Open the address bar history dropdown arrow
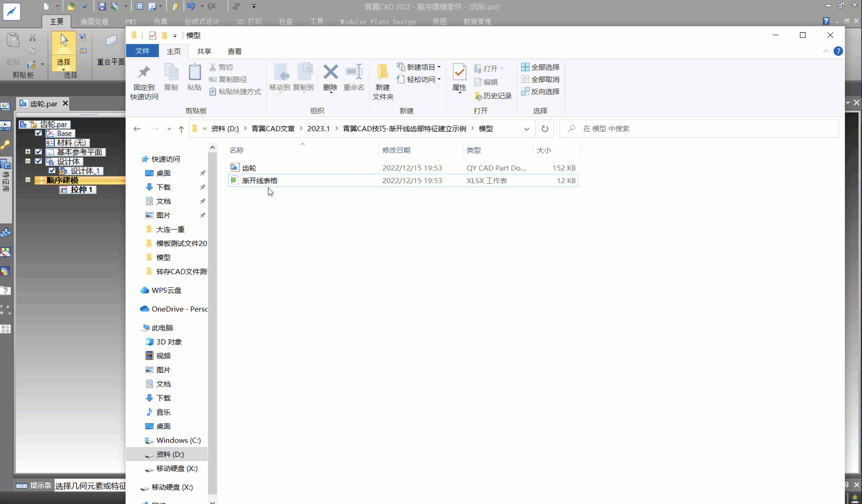862x504 pixels. [x=526, y=129]
